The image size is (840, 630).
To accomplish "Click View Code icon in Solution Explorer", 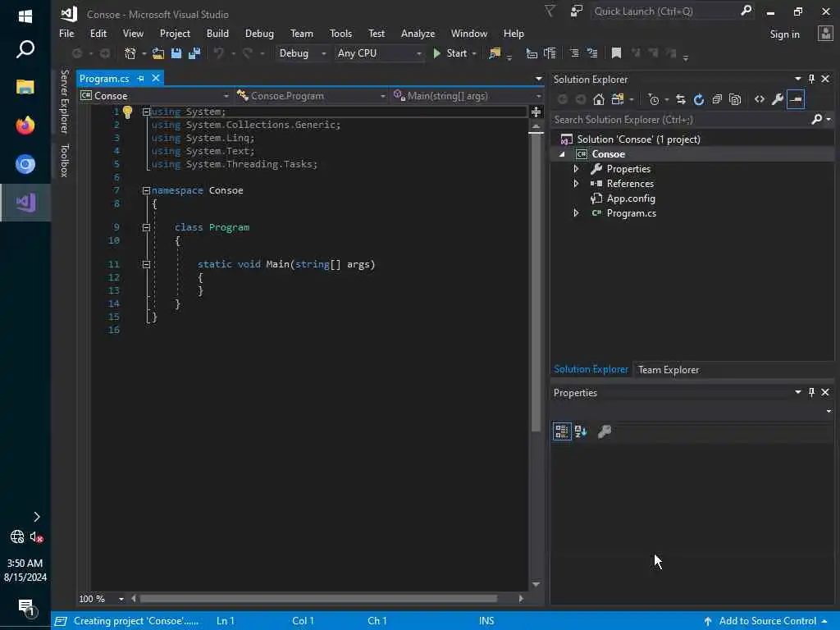I will (760, 99).
